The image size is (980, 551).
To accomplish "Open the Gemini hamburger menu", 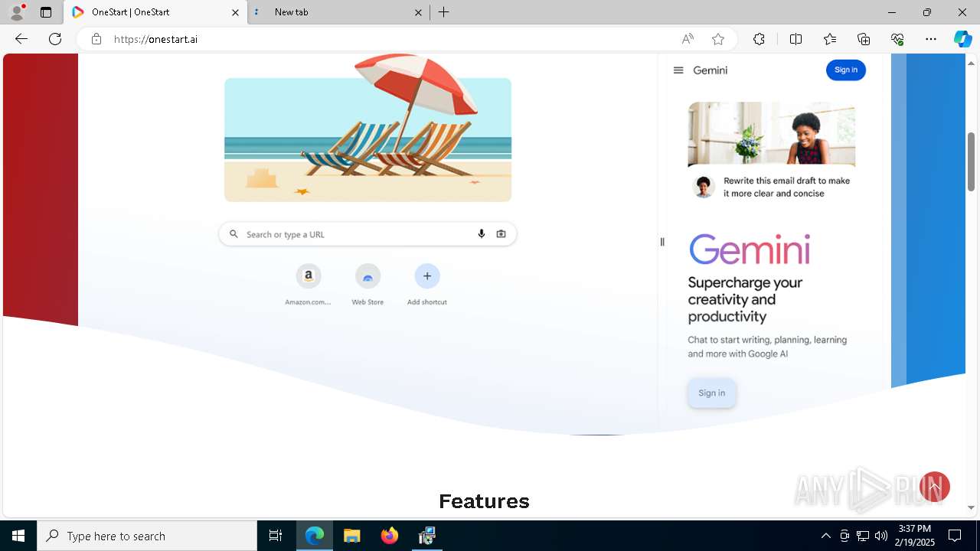I will (x=678, y=70).
